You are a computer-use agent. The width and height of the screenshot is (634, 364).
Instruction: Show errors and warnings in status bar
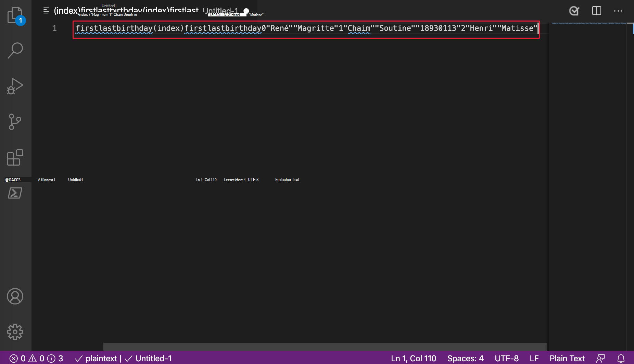click(x=36, y=359)
